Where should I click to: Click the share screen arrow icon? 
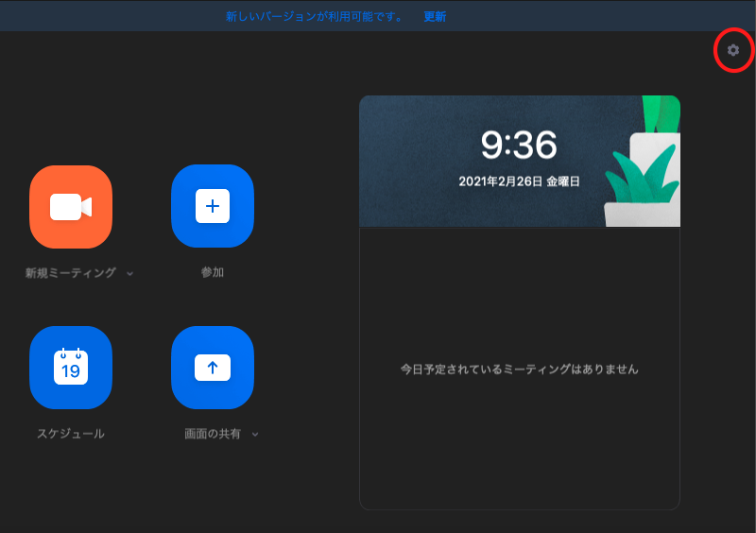click(x=213, y=367)
